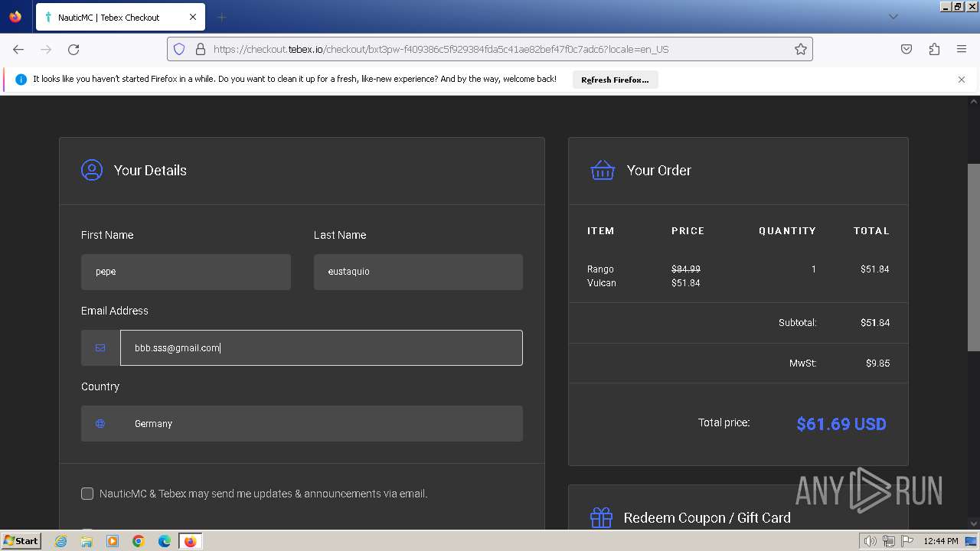Click the Show desktop icon beside clock
This screenshot has height=551, width=980.
(x=972, y=541)
